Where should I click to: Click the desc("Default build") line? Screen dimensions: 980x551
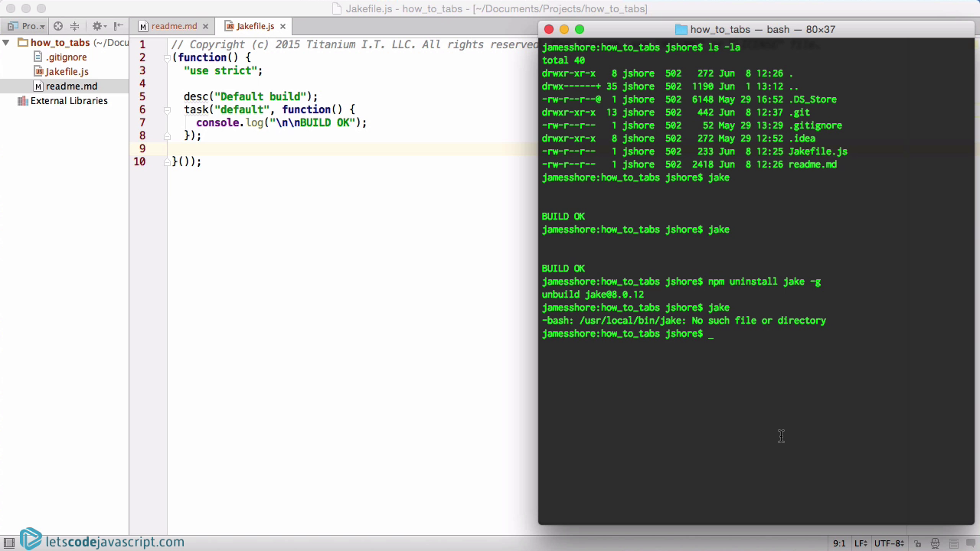click(x=251, y=96)
